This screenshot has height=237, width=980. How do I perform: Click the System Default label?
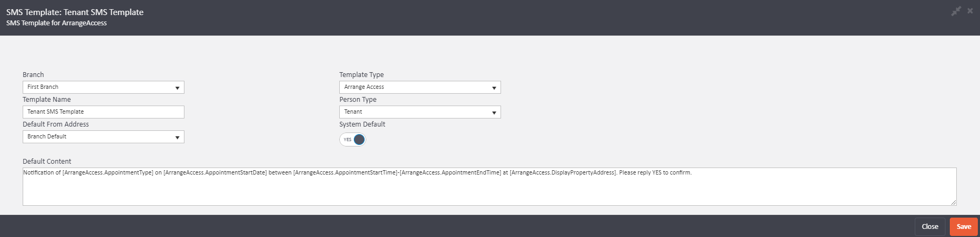tap(362, 124)
